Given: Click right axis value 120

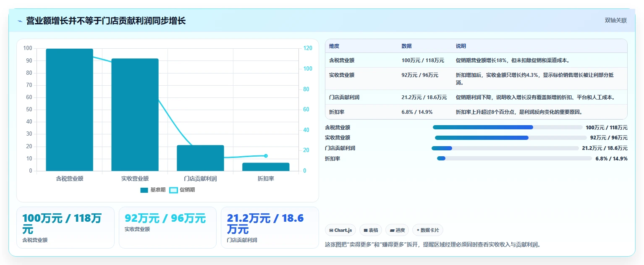Looking at the screenshot, I should [x=308, y=48].
